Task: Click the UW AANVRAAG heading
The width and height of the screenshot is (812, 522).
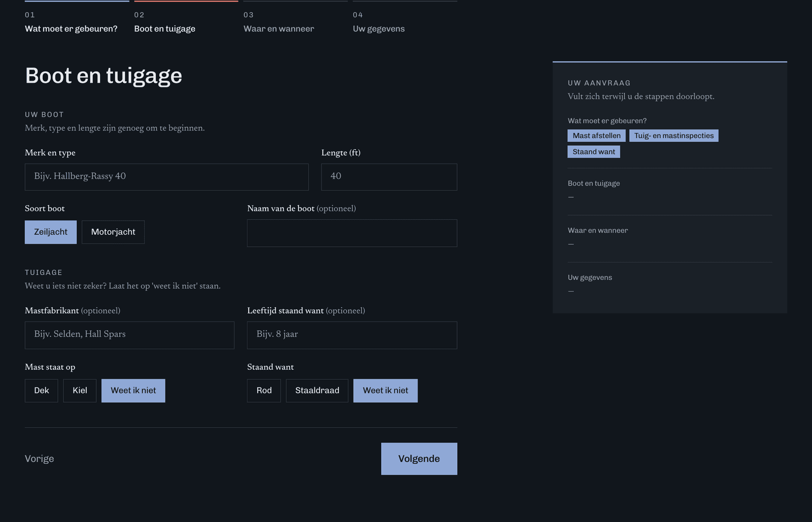Action: pyautogui.click(x=599, y=83)
